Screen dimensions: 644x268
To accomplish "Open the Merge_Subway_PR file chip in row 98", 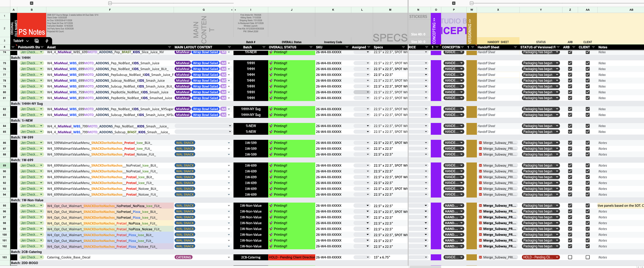I will (498, 223).
